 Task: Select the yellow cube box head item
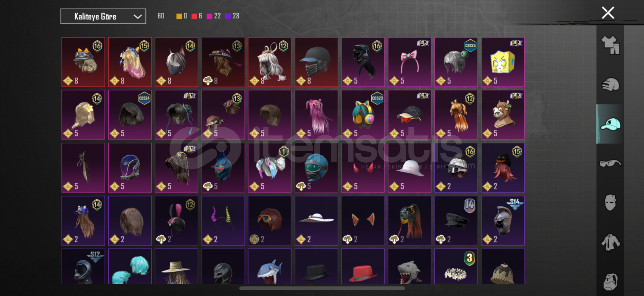coord(503,62)
